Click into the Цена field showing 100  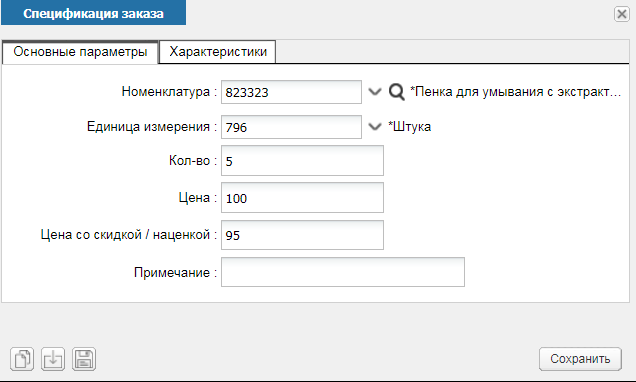[302, 197]
